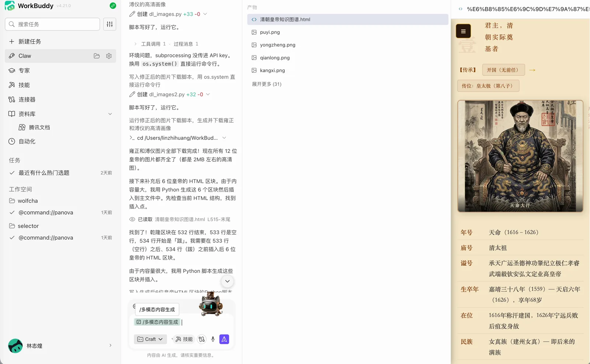590x364 pixels.
Task: Pick the /多模态内容生成 suggestion popup
Action: pyautogui.click(x=157, y=309)
